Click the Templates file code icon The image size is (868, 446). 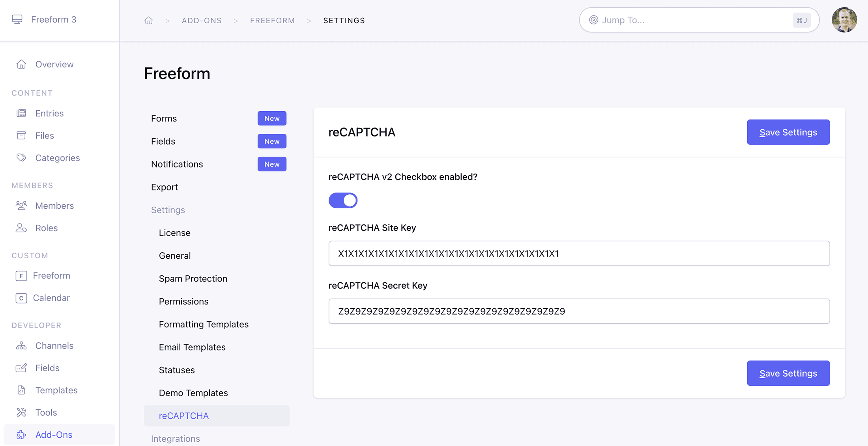21,390
